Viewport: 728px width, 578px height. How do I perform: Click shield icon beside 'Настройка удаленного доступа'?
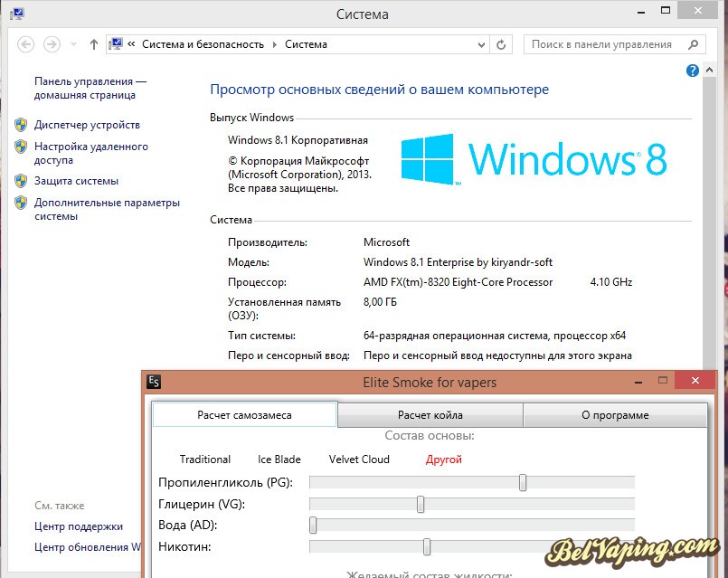click(x=21, y=147)
